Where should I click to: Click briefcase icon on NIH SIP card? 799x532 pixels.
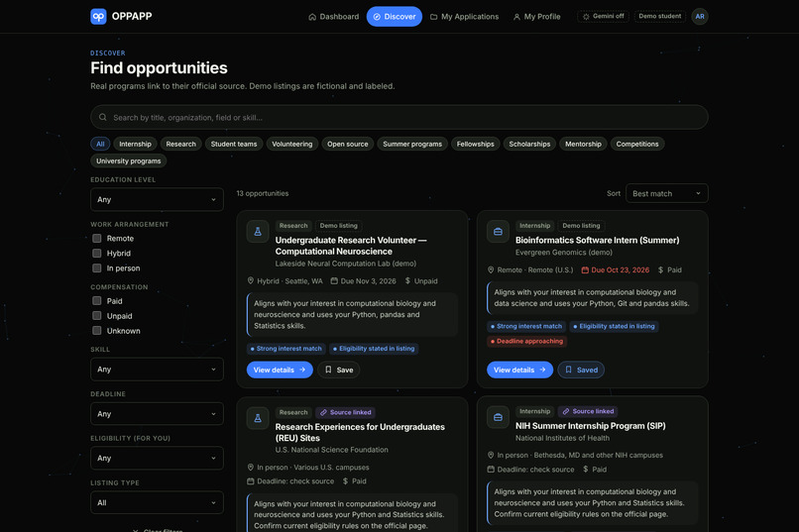[x=498, y=417]
